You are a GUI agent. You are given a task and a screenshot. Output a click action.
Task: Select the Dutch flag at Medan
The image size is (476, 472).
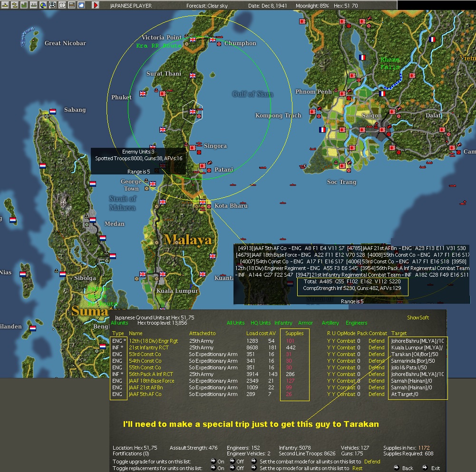tap(93, 220)
